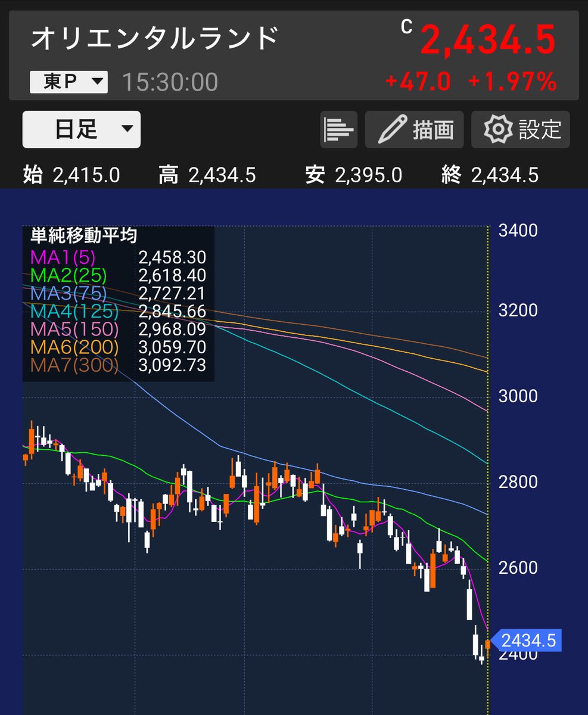Expand the 日足 timeframe dropdown

pyautogui.click(x=82, y=129)
